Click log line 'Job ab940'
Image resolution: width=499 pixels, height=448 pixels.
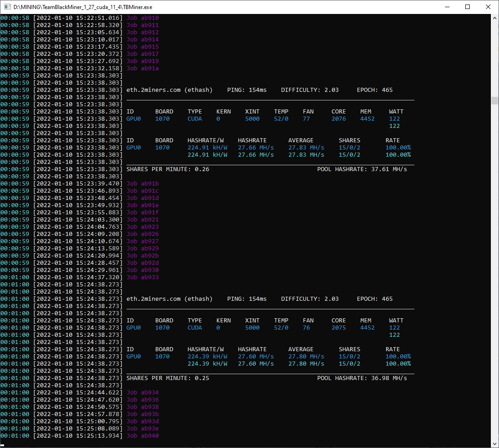(x=143, y=436)
